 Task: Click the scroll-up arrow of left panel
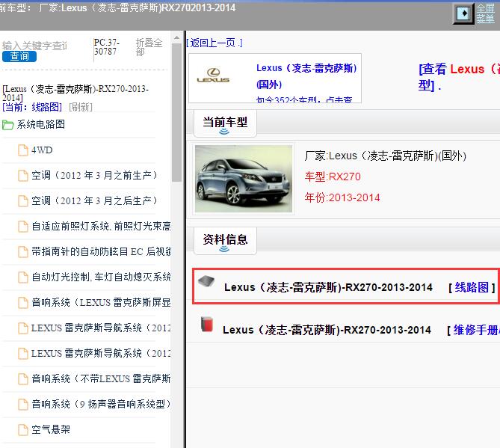click(x=176, y=38)
